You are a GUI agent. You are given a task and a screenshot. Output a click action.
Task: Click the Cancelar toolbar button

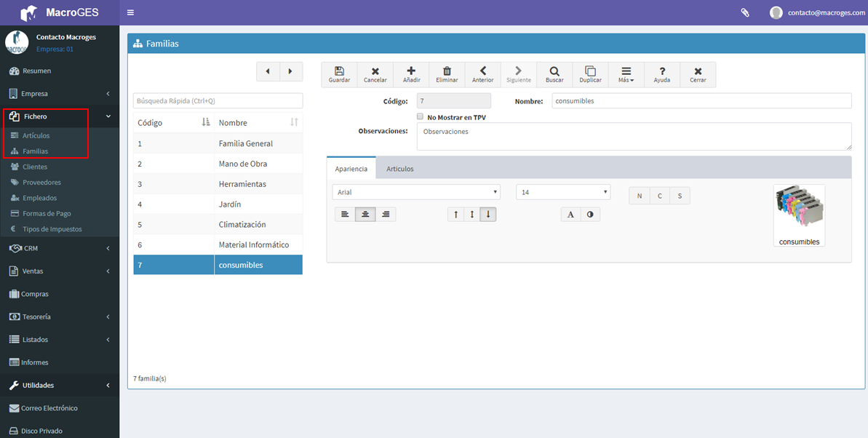coord(375,75)
